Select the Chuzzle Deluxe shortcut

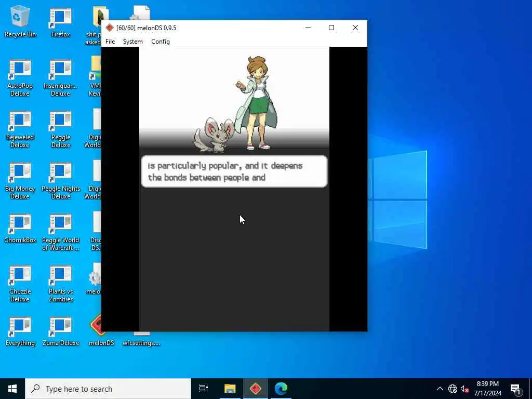click(20, 284)
